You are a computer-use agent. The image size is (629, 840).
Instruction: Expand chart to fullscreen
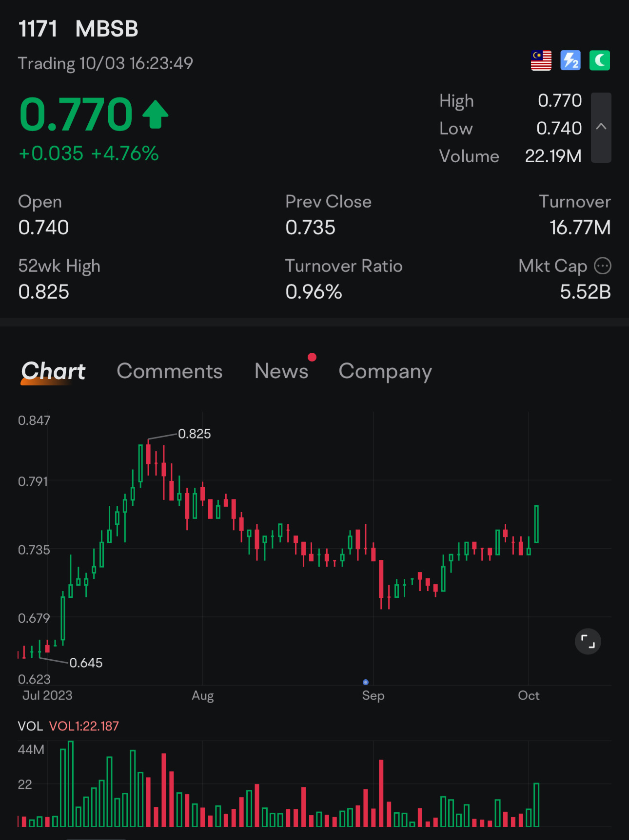588,642
